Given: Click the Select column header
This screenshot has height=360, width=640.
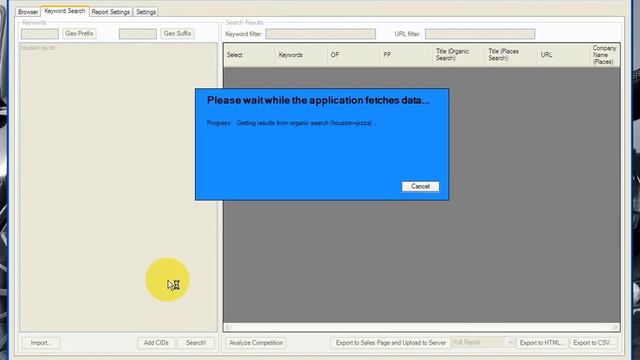Looking at the screenshot, I should click(x=249, y=55).
